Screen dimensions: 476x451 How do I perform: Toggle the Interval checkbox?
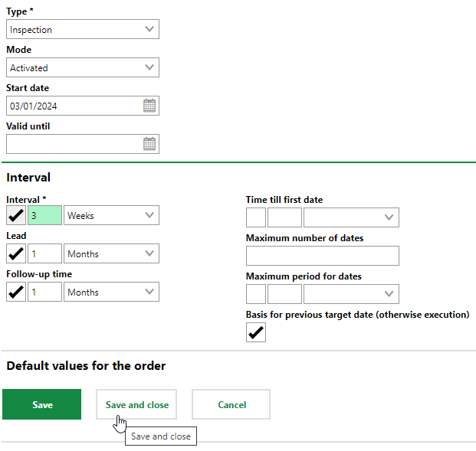tap(16, 215)
